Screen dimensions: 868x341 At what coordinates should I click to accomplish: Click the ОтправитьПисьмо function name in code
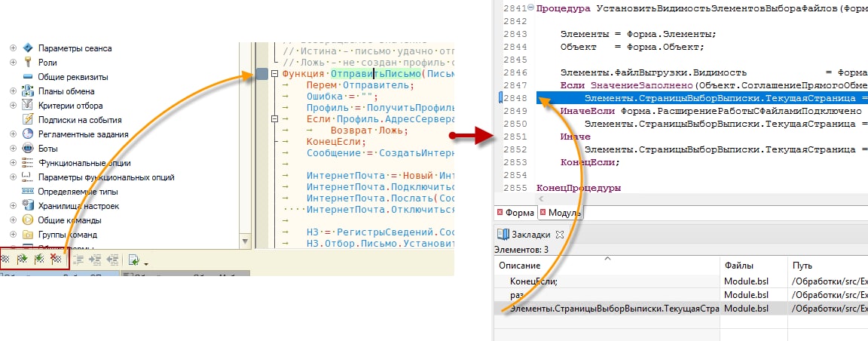pos(375,74)
